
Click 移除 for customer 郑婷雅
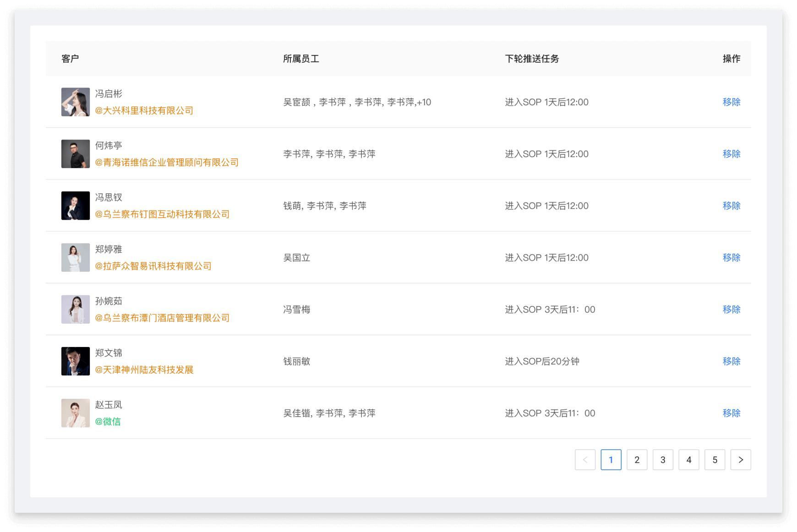731,257
